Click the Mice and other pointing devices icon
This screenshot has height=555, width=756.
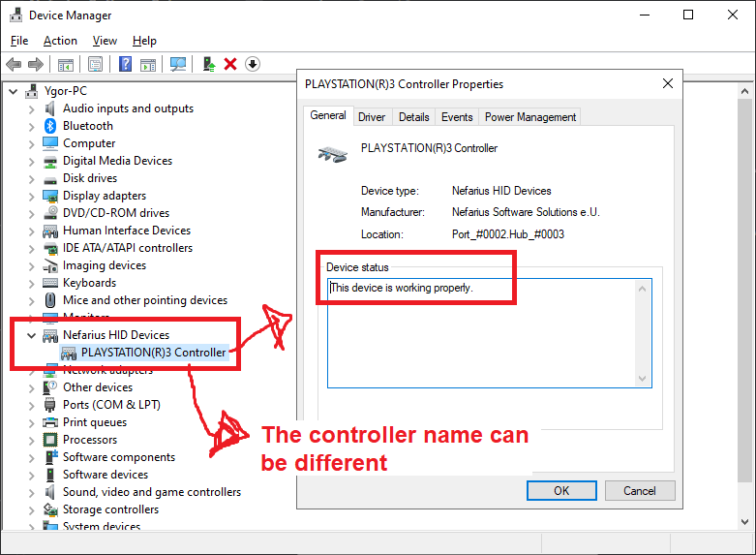[50, 300]
